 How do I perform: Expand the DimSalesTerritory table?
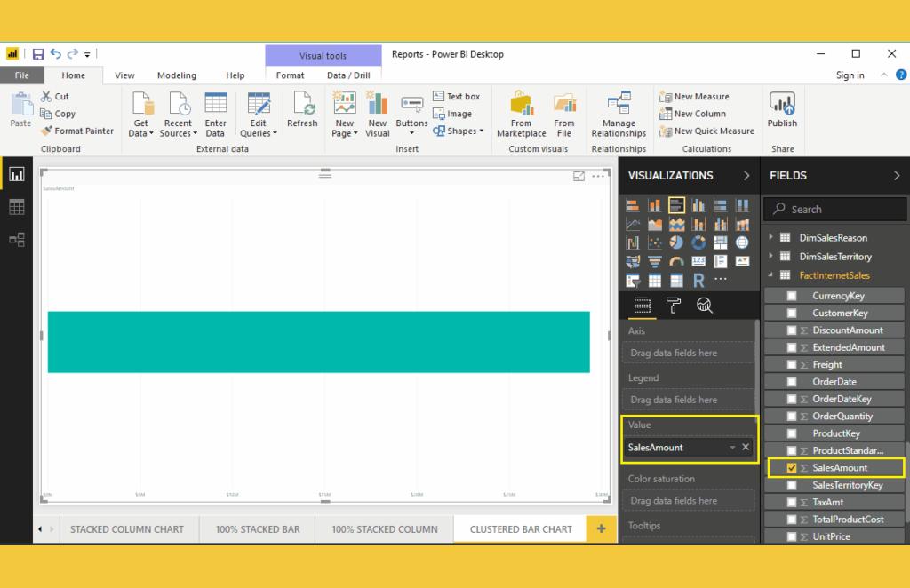[x=771, y=257]
